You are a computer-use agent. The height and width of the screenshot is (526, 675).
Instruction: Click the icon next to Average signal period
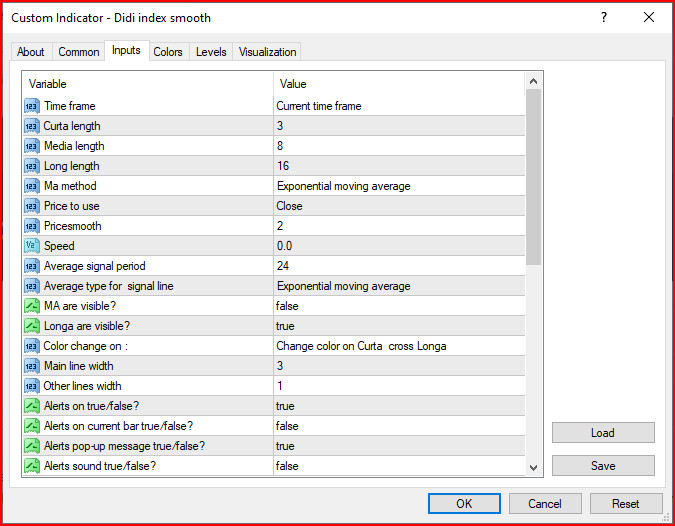point(31,266)
